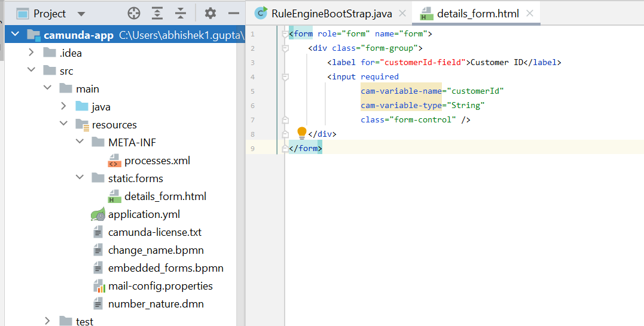Select camunda-app project root
The height and width of the screenshot is (326, 644).
click(125, 35)
